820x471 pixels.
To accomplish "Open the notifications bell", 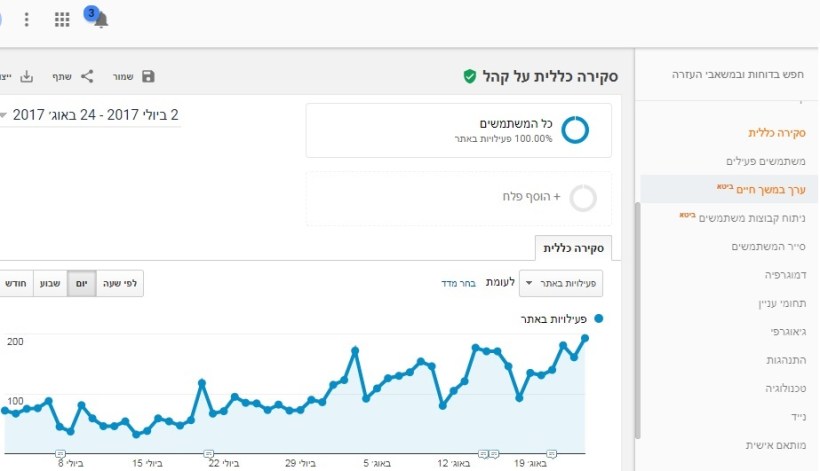I will coord(100,20).
